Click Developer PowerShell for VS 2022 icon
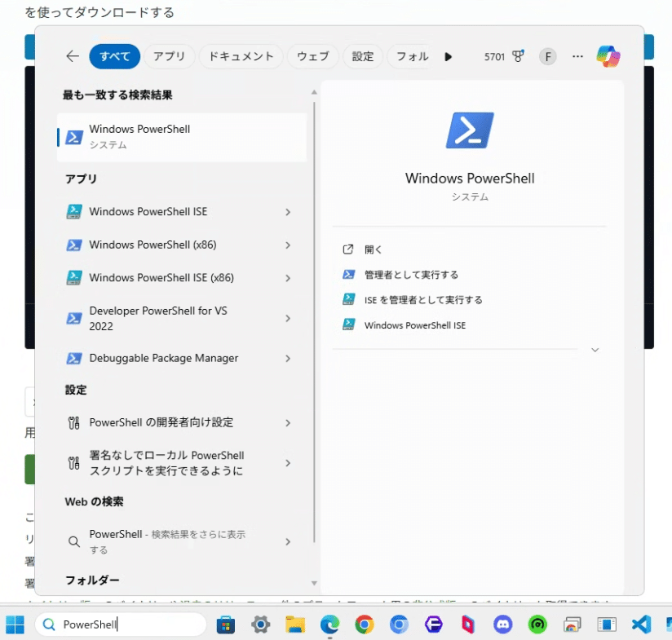 coord(74,318)
